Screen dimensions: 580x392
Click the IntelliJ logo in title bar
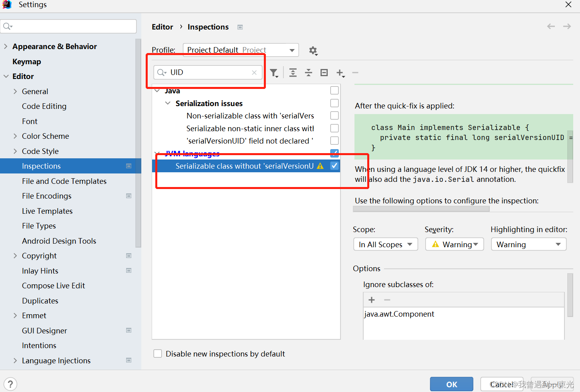pos(7,4)
